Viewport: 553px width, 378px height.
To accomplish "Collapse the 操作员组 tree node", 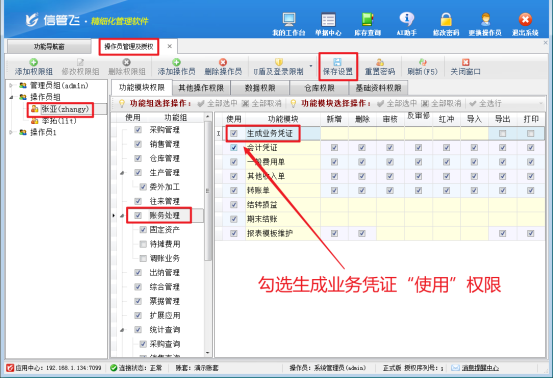I will [11, 97].
